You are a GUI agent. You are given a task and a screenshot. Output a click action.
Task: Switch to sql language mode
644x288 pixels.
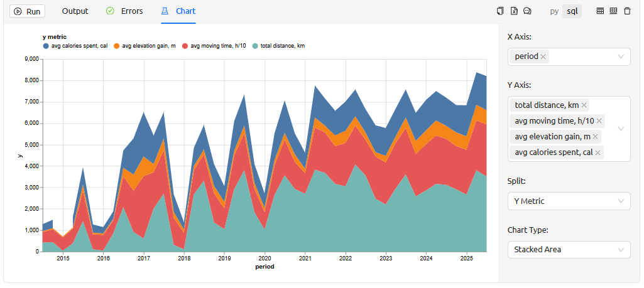click(572, 11)
